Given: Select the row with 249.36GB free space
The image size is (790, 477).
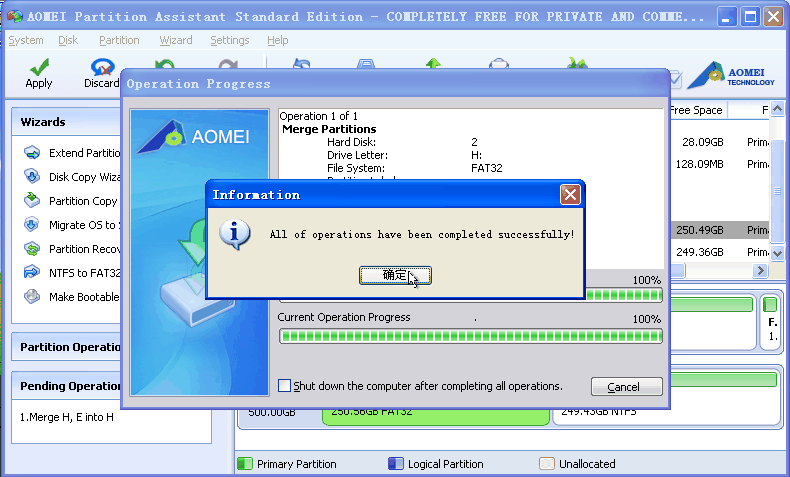Looking at the screenshot, I should point(719,252).
